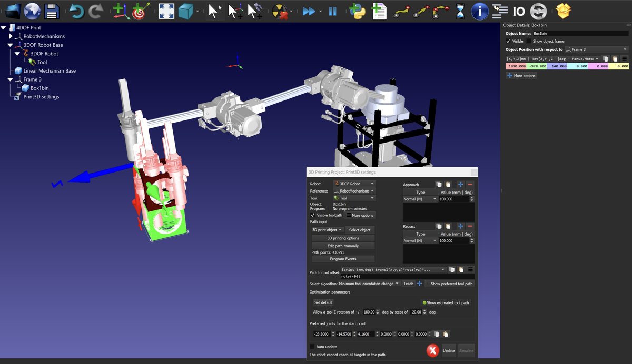Open the Select algorithm dropdown

369,284
